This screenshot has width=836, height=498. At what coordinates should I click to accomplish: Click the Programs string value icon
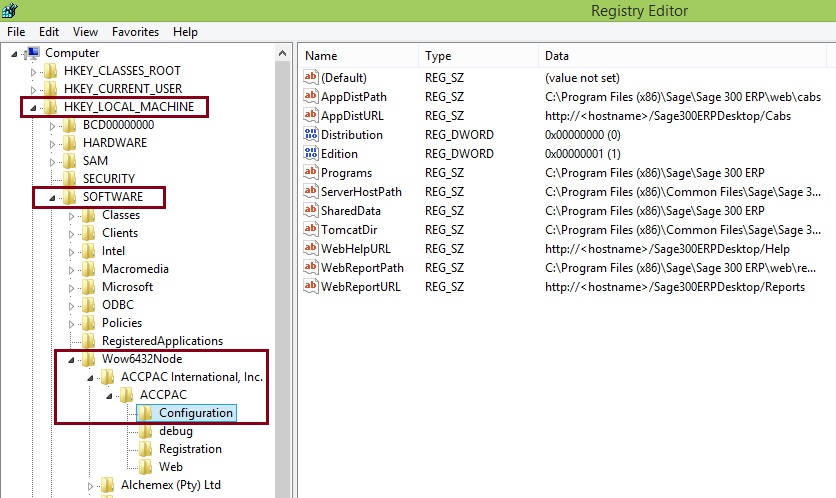pos(311,172)
